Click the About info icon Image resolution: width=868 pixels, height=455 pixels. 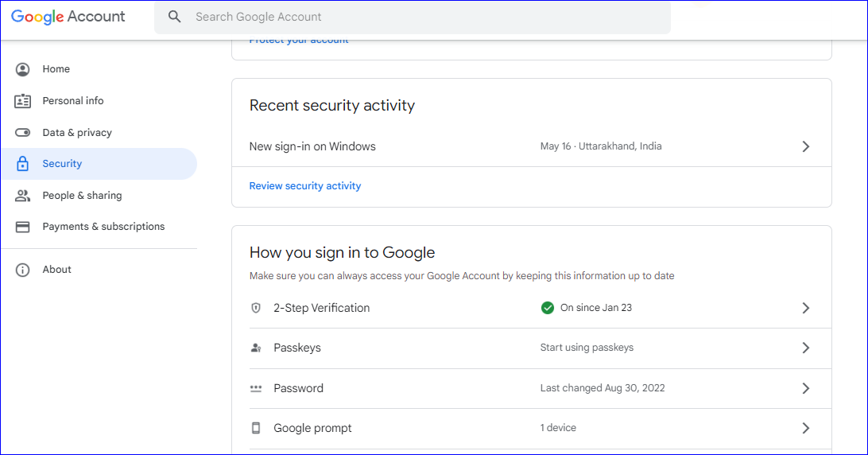tap(23, 270)
